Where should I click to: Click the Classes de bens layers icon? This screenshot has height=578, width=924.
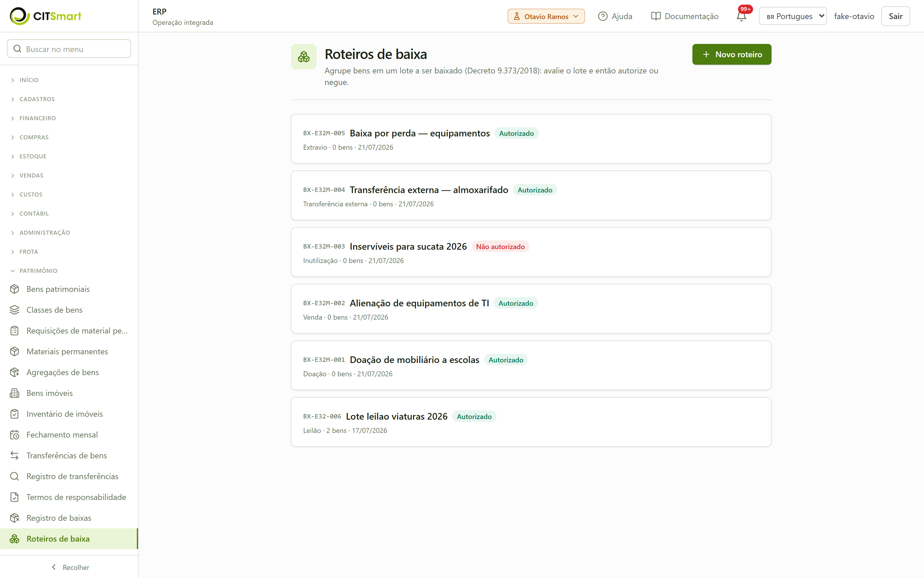coord(14,310)
